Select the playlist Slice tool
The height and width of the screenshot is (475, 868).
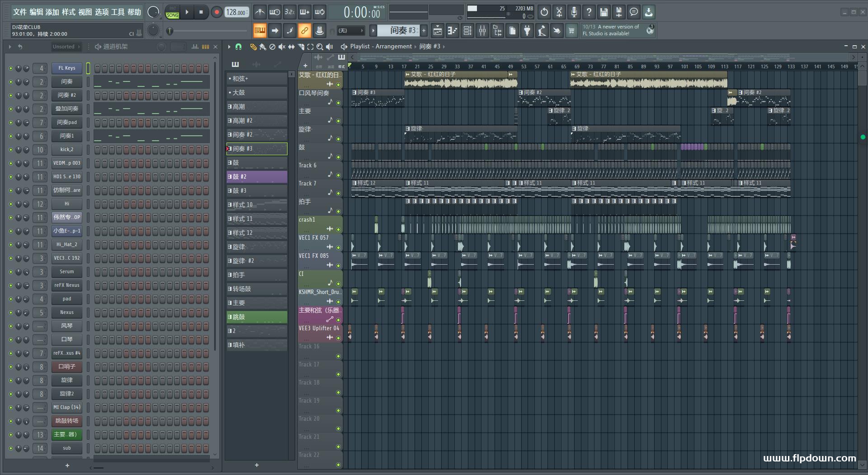[301, 47]
